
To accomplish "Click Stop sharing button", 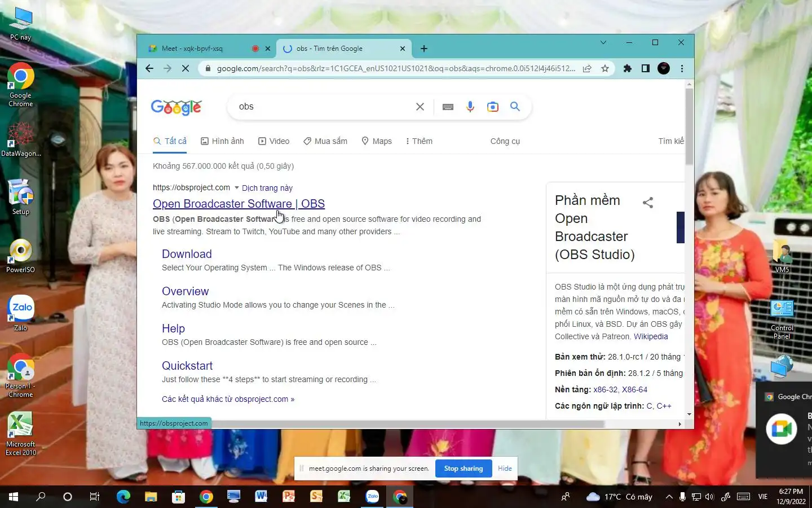I will click(464, 468).
